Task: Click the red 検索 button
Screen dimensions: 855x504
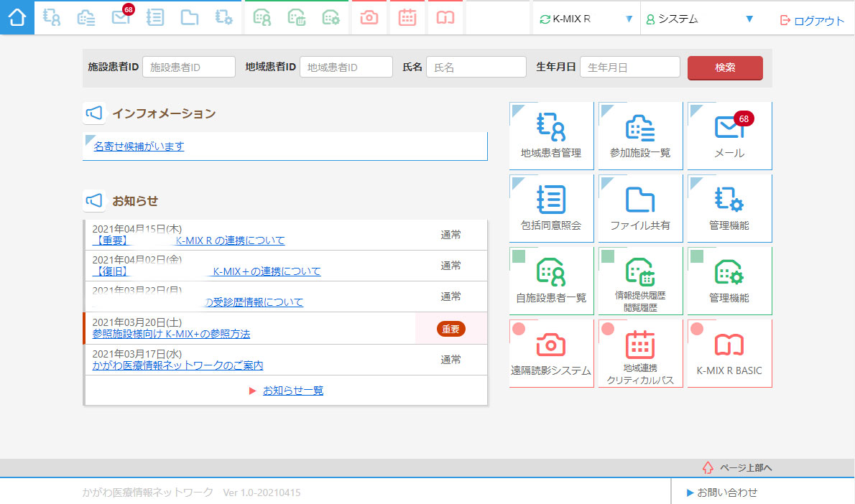Action: tap(725, 67)
